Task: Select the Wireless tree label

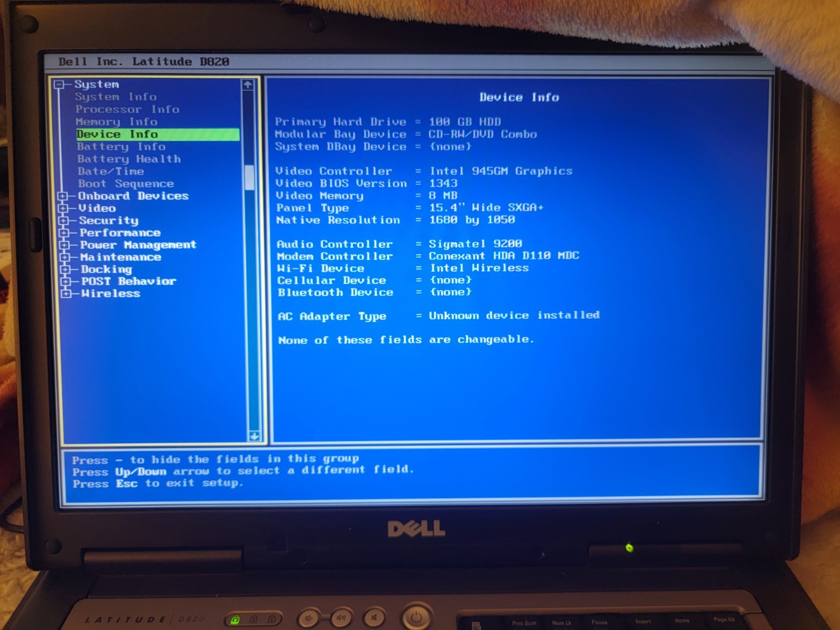Action: point(111,293)
